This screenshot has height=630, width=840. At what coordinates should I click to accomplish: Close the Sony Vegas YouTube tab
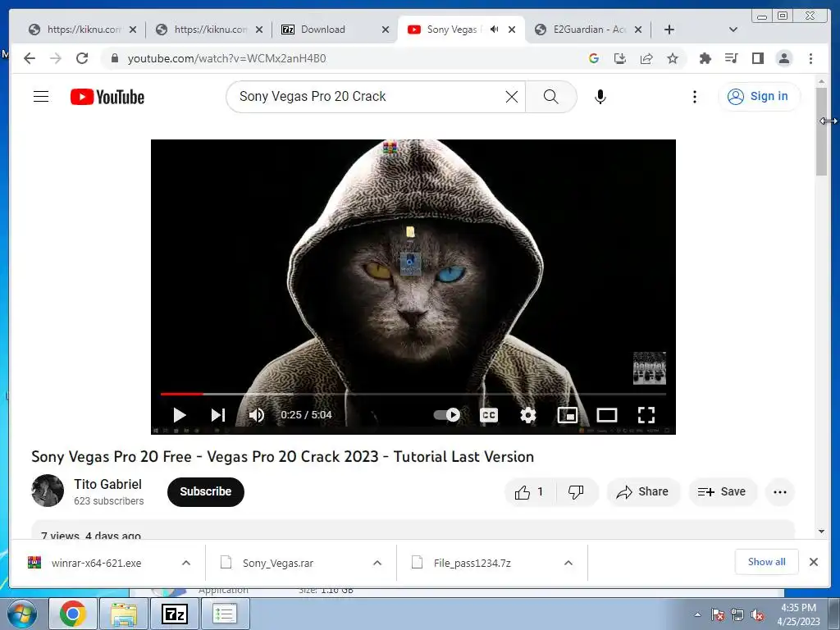512,30
